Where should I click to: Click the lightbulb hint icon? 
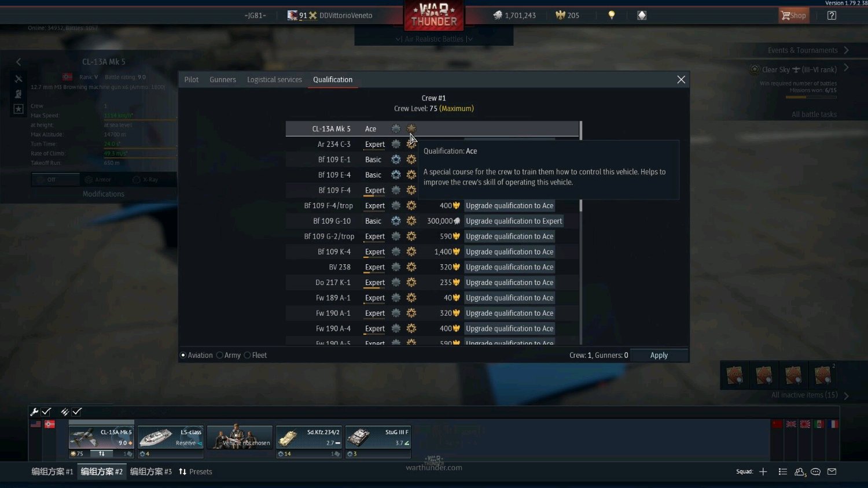(611, 16)
